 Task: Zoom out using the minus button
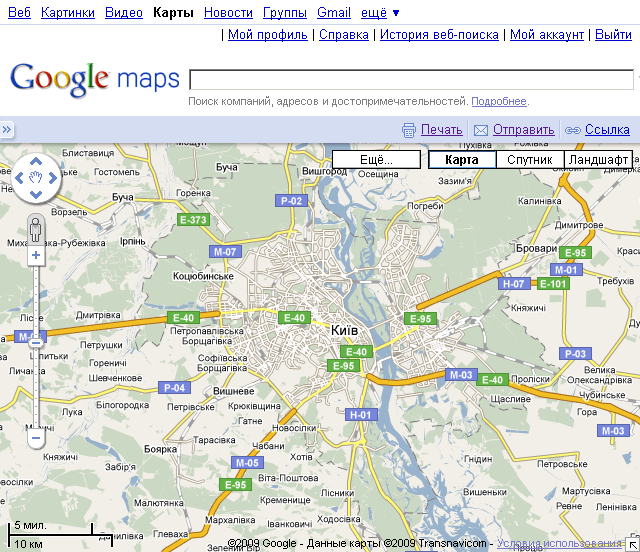36,437
